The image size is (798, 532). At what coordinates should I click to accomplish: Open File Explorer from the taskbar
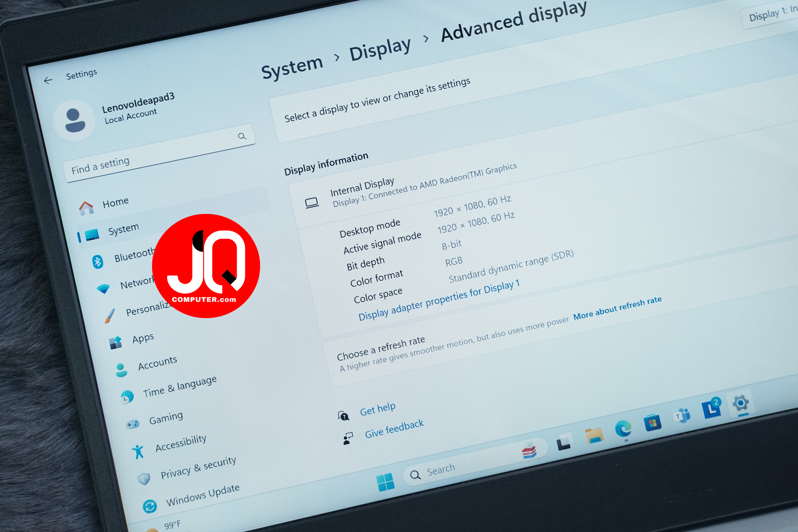pos(594,435)
